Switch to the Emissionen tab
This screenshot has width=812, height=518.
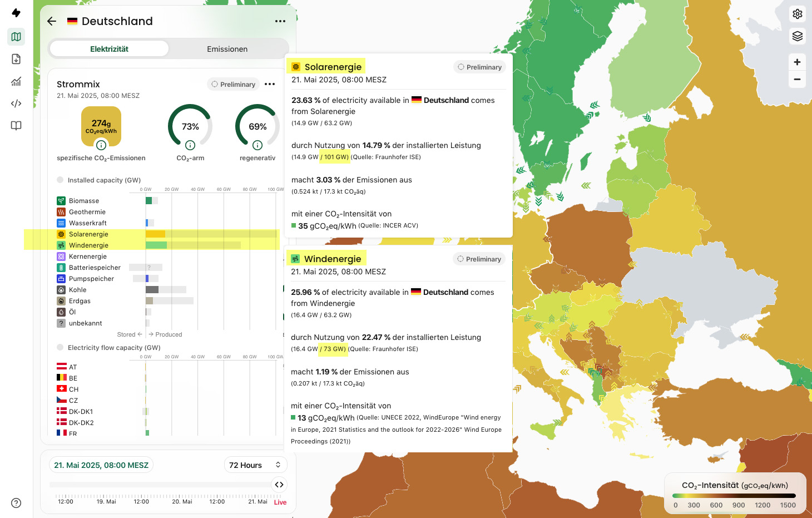(227, 49)
